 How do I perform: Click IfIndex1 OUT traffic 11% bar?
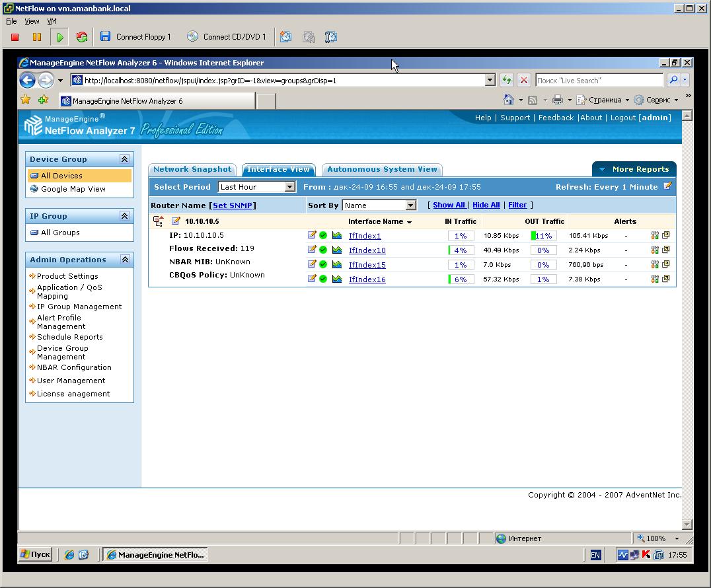click(543, 236)
